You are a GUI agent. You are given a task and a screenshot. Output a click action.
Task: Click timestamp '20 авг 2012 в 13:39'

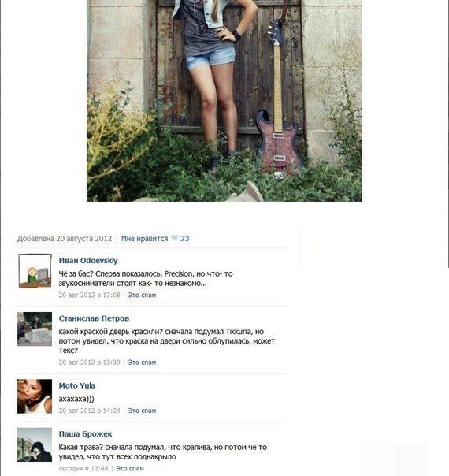(89, 363)
